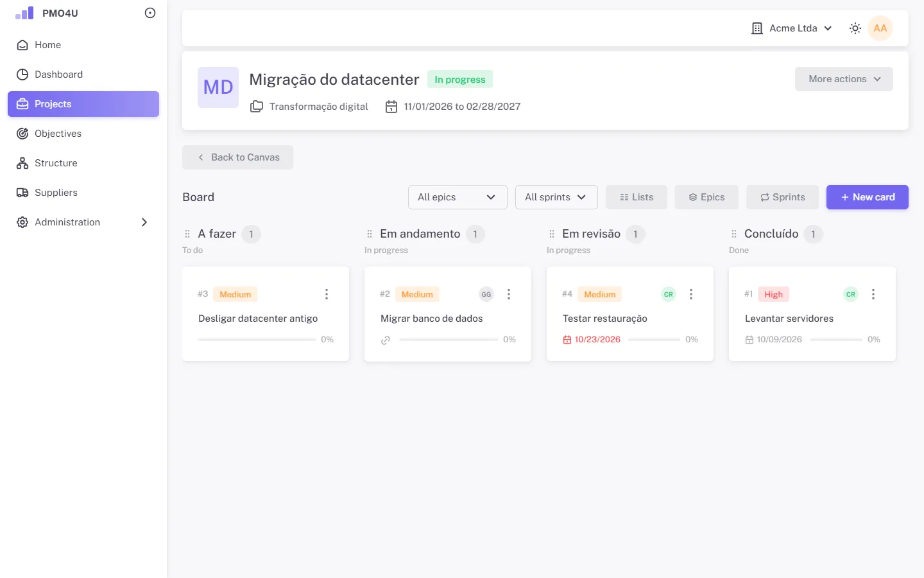Navigate to Structure
Image resolution: width=924 pixels, height=578 pixels.
pos(83,163)
